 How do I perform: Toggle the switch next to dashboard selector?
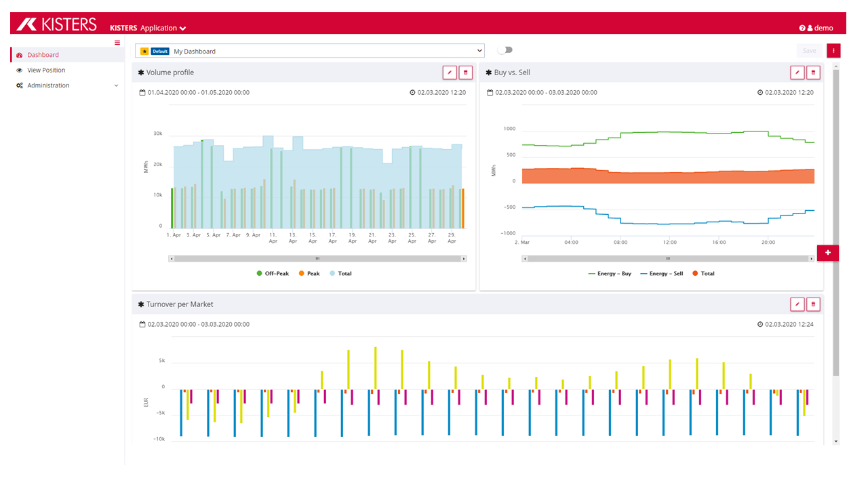click(x=505, y=50)
